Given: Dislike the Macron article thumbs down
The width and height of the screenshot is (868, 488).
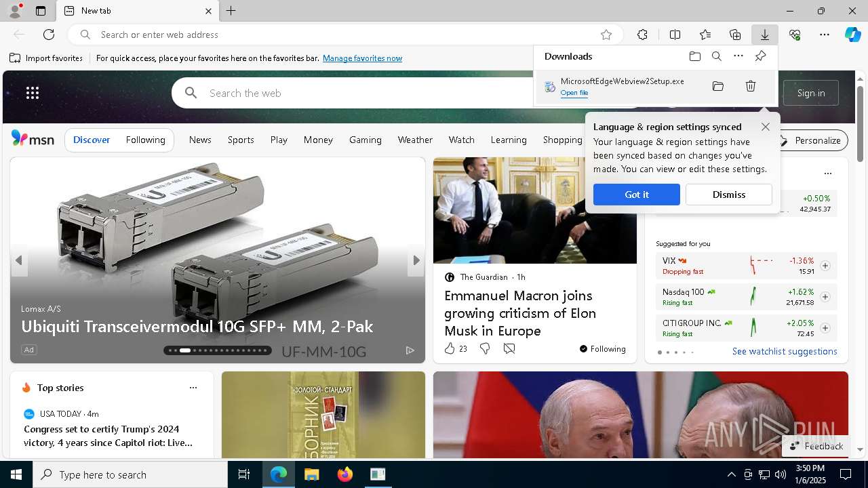Looking at the screenshot, I should coord(485,348).
